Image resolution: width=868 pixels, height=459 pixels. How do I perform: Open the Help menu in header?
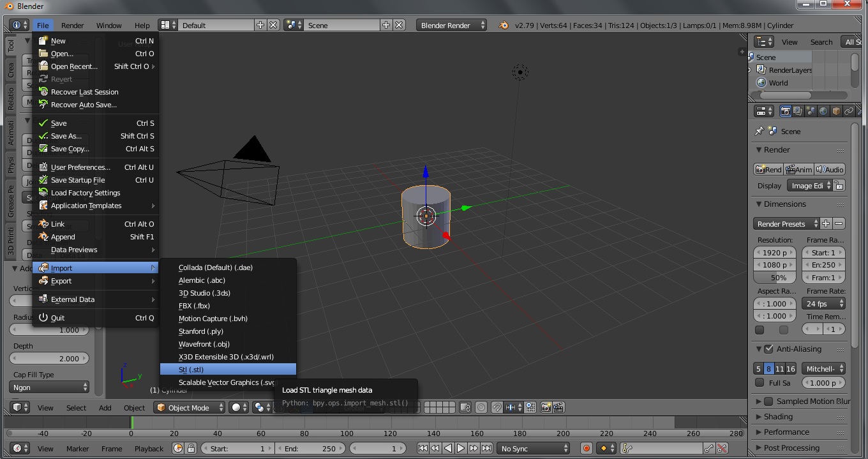[142, 25]
